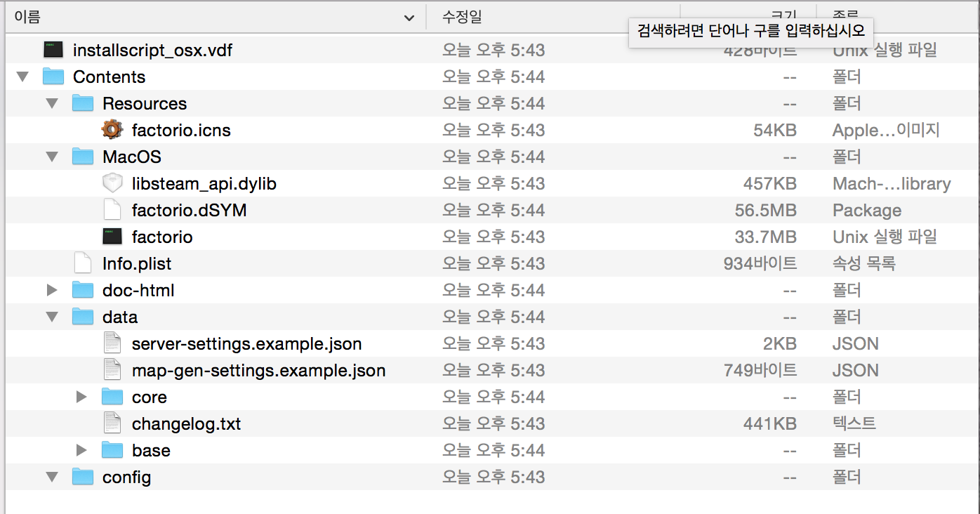Click the 441KB size value

tap(770, 424)
